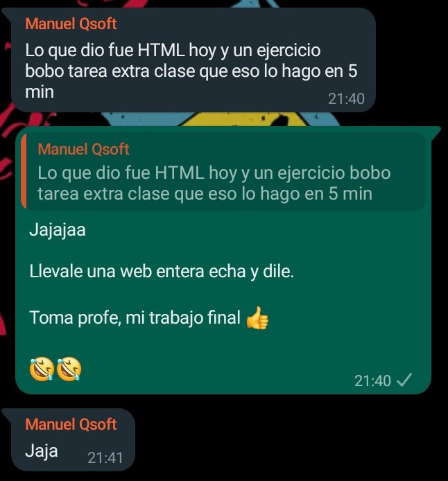This screenshot has height=481, width=448.
Task: Tap sender name Manuel Qsoft in top message
Action: point(71,24)
